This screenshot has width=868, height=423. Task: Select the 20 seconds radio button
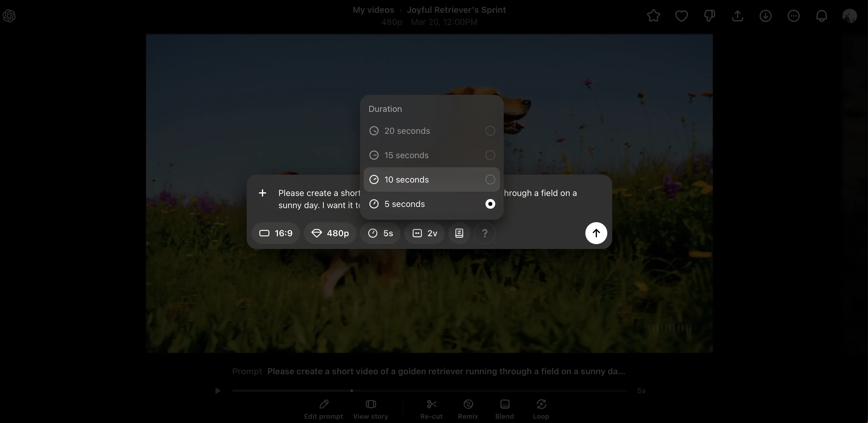(x=490, y=131)
